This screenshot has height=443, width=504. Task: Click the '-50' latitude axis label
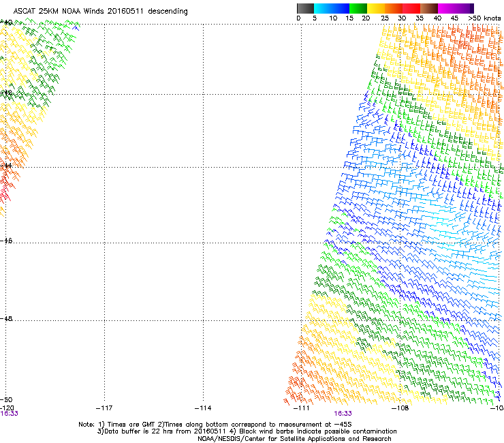pos(6,399)
